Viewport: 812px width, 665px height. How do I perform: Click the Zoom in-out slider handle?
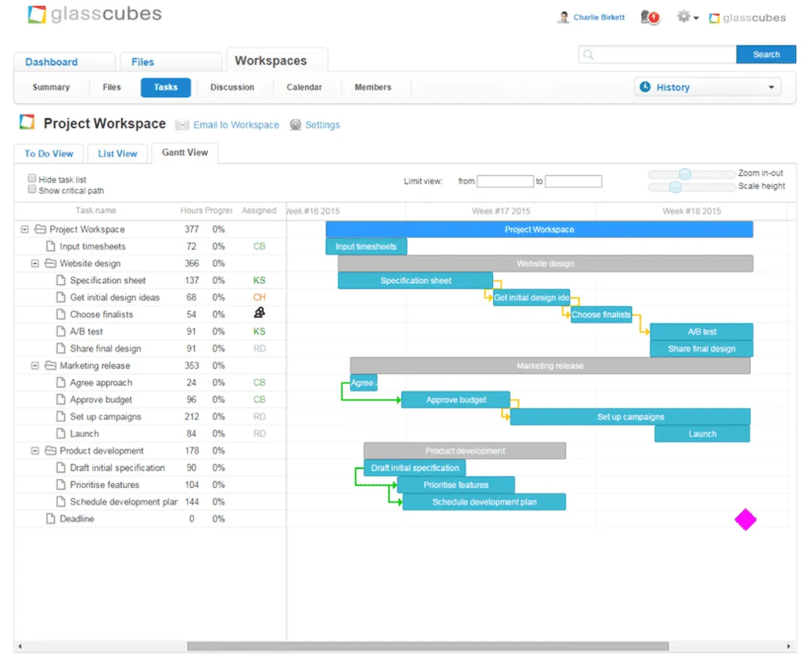(x=685, y=174)
